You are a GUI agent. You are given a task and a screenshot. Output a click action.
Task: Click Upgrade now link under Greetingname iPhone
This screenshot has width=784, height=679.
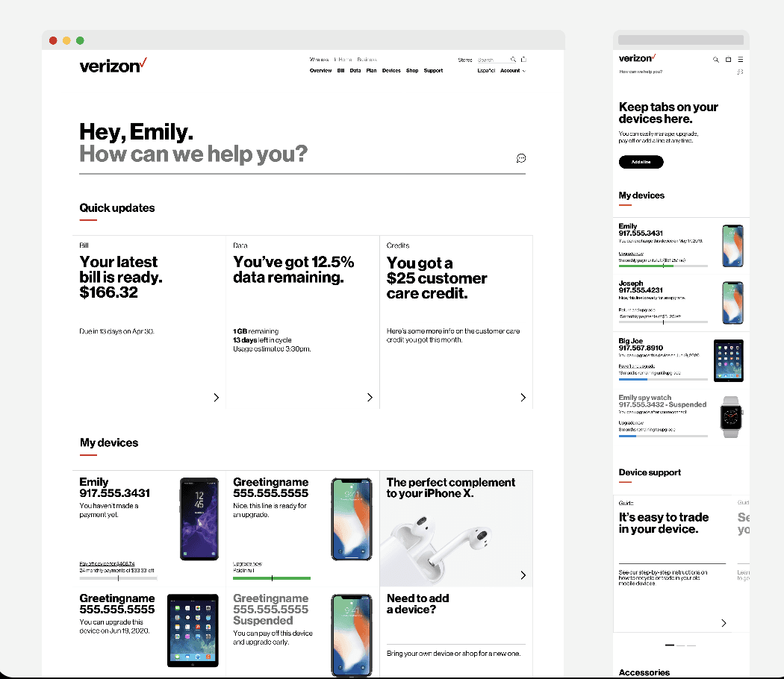[x=247, y=563]
